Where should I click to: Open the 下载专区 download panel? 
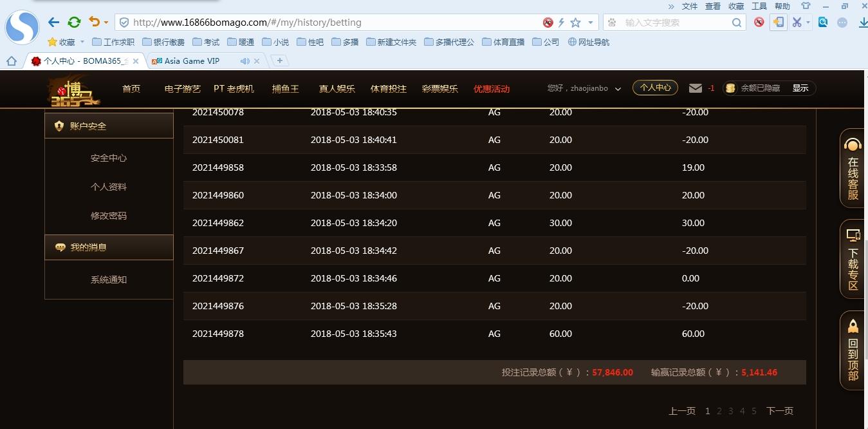tap(853, 259)
